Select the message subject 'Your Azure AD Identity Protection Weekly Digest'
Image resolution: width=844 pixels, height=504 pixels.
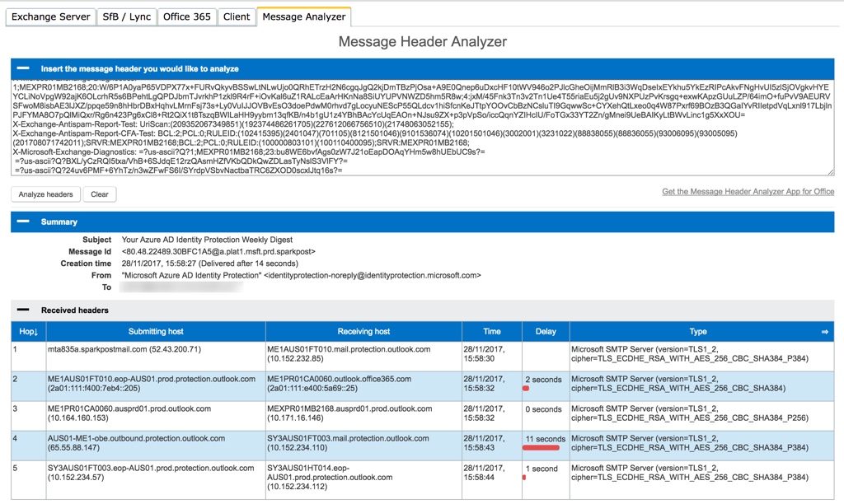tap(207, 240)
